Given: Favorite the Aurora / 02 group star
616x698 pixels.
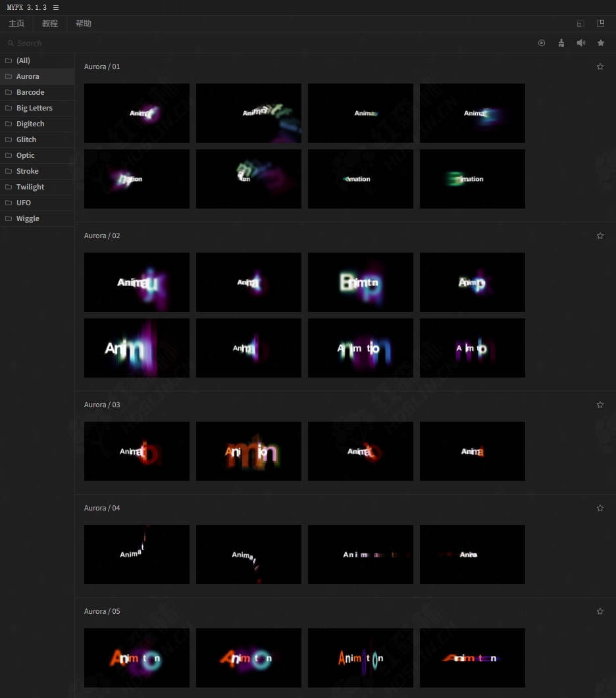Looking at the screenshot, I should click(600, 236).
